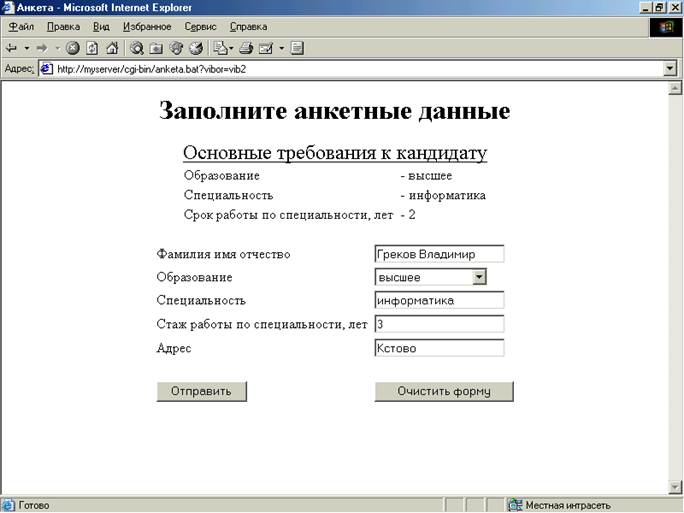The height and width of the screenshot is (513, 684).
Task: Click the vertical scrollbar down arrow
Action: point(674,487)
